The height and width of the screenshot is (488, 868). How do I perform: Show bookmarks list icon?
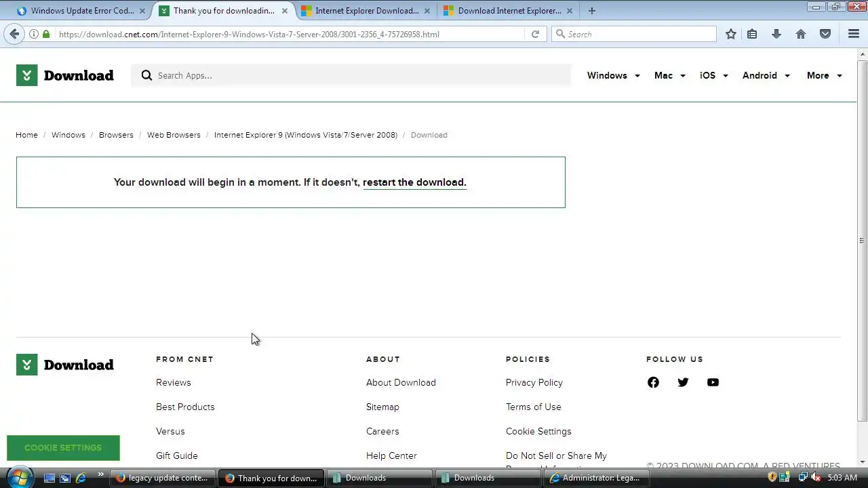pos(752,34)
